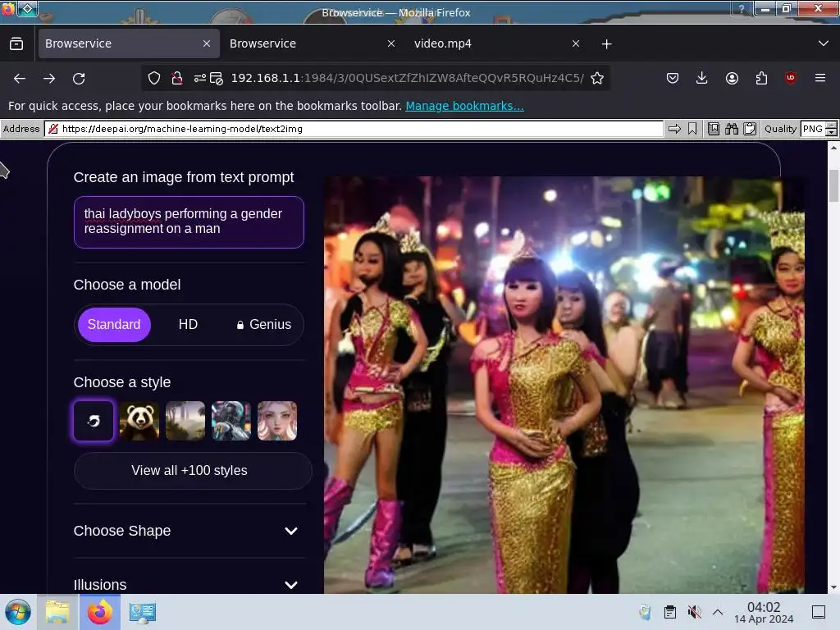Choose the anime girl style thumbnail

click(x=277, y=421)
